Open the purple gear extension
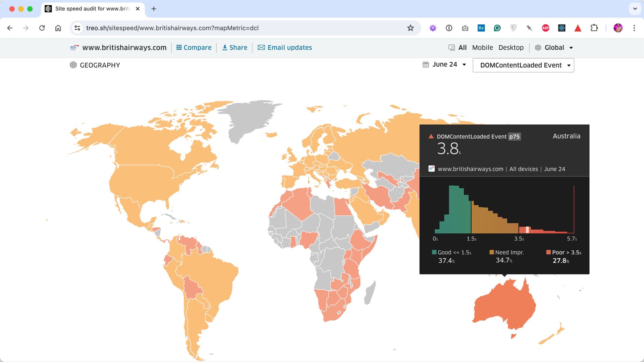This screenshot has height=362, width=644. point(433,28)
